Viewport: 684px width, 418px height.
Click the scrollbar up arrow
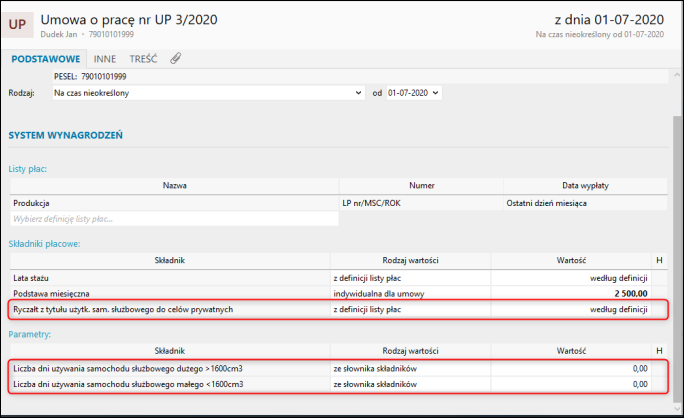677,75
